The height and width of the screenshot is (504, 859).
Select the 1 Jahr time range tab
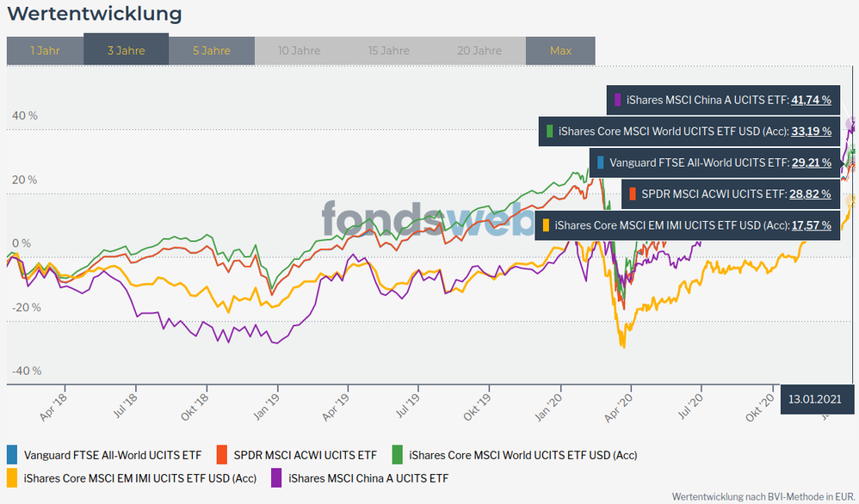tap(45, 51)
